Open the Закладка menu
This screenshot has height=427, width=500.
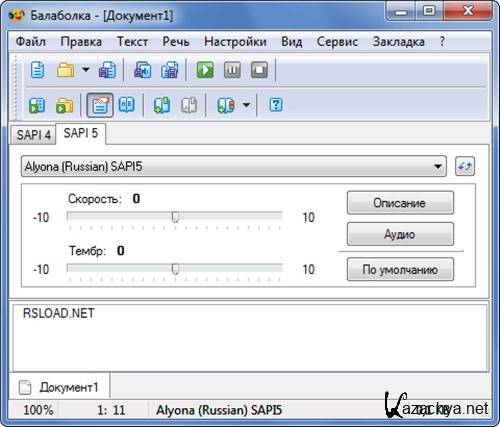tap(399, 42)
